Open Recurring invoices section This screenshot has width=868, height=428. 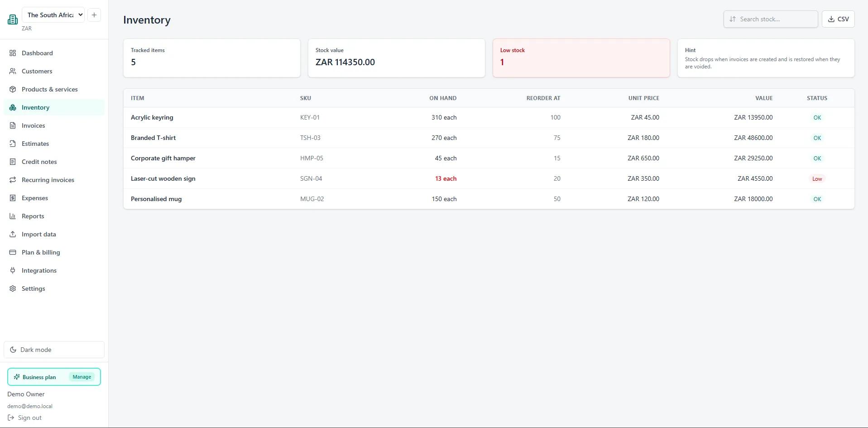tap(54, 180)
